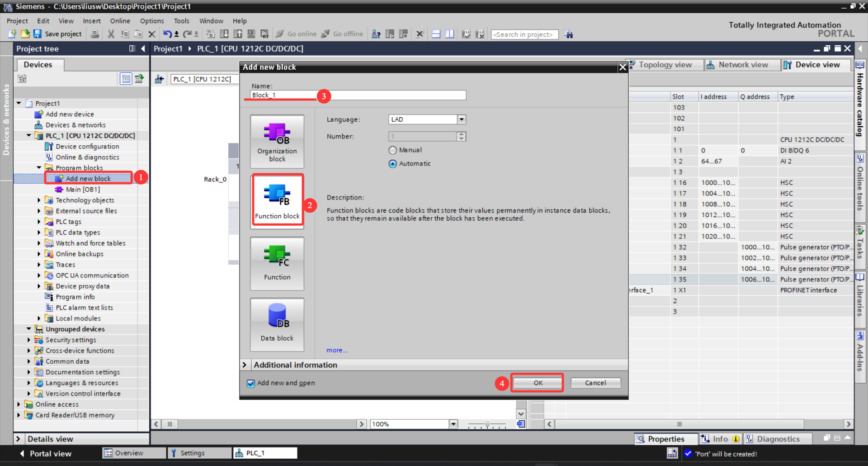Select the Function block type
The image size is (868, 466).
(x=277, y=202)
